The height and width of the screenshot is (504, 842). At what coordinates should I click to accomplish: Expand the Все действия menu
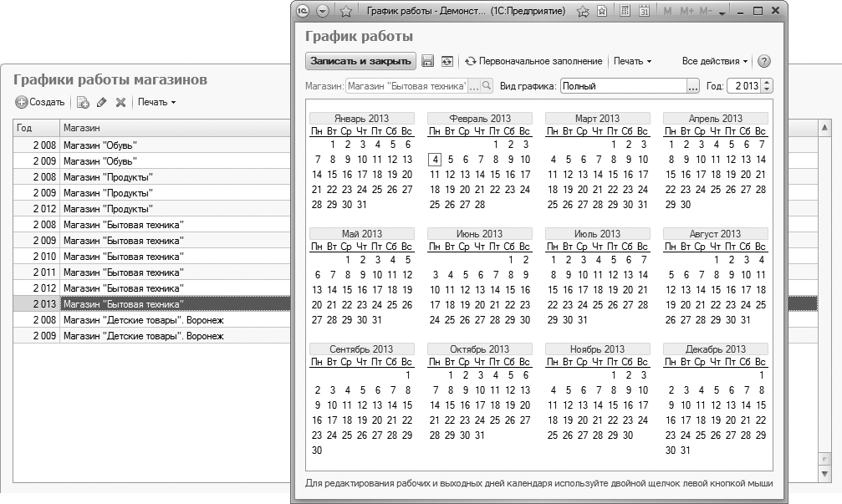[714, 61]
